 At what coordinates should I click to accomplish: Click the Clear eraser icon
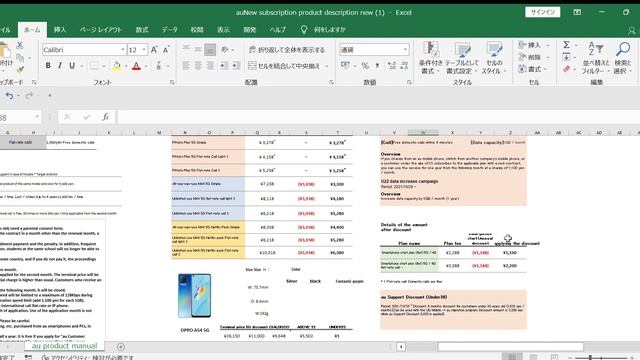click(567, 69)
